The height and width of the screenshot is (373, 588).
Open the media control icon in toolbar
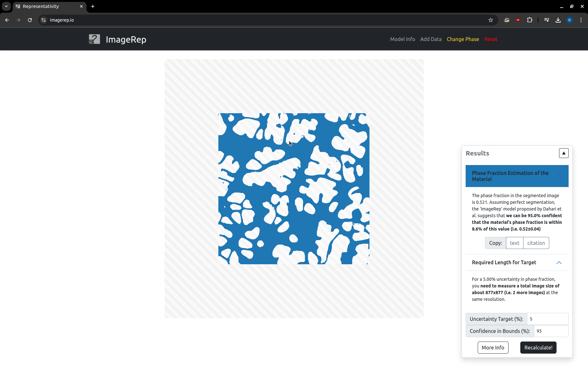tap(547, 20)
